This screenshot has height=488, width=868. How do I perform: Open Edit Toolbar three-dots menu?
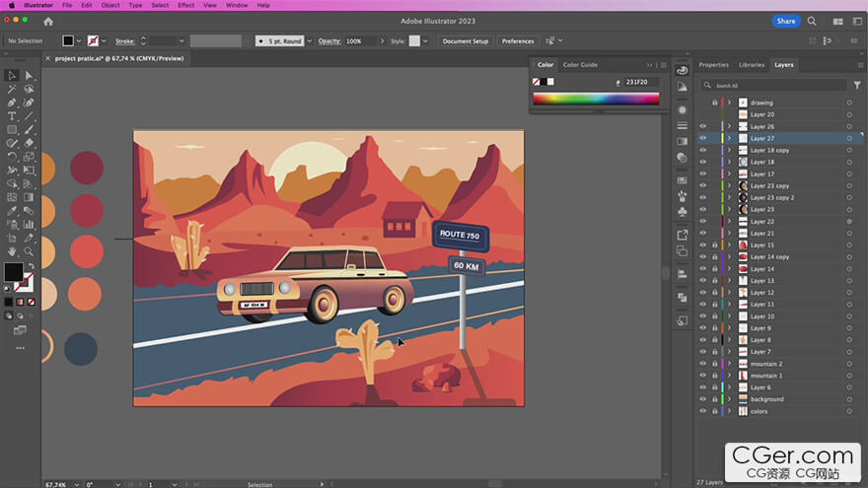click(x=20, y=348)
